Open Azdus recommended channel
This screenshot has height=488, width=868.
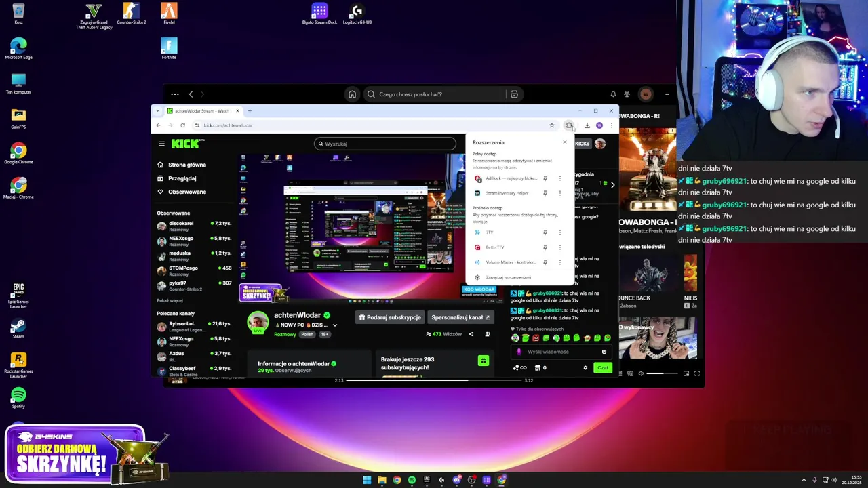[x=194, y=356]
